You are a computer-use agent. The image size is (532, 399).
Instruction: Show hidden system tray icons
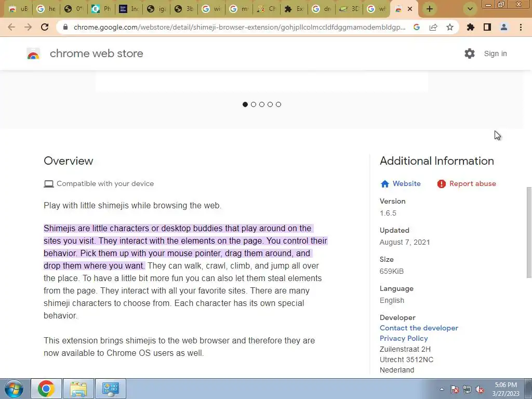tap(442, 389)
